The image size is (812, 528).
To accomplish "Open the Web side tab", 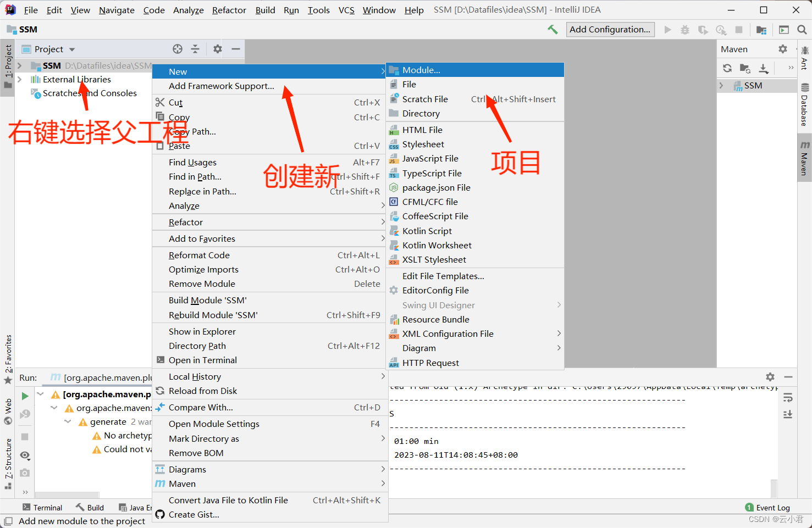I will pos(8,412).
